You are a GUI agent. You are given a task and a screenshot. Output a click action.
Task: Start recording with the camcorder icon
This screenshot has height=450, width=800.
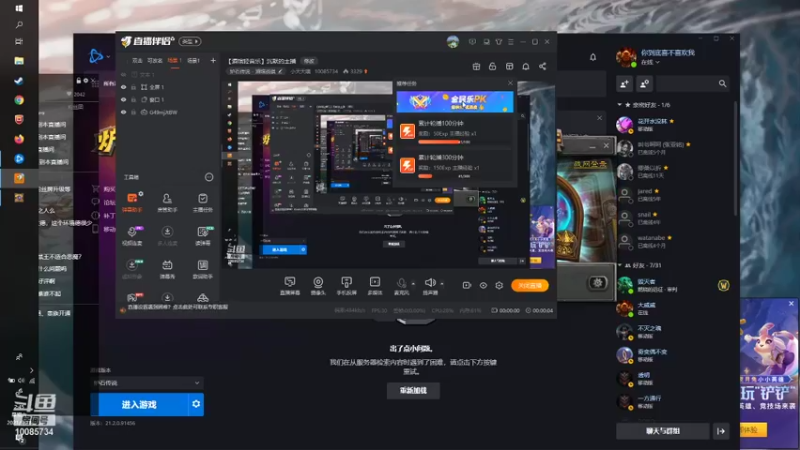coord(466,285)
